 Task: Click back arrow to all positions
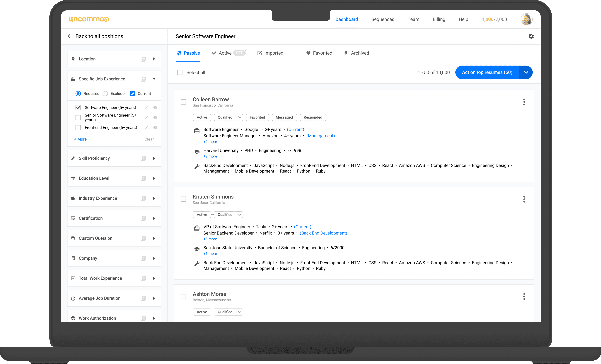tap(69, 36)
